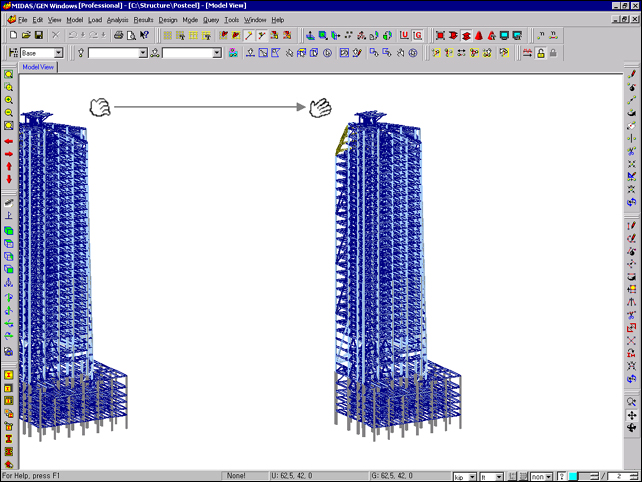The image size is (642, 482).
Task: Click the New file icon
Action: click(12, 36)
